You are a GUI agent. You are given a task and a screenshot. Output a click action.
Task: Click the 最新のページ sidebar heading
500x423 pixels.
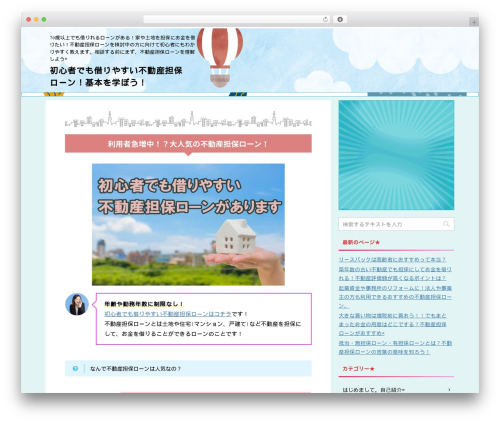click(361, 242)
